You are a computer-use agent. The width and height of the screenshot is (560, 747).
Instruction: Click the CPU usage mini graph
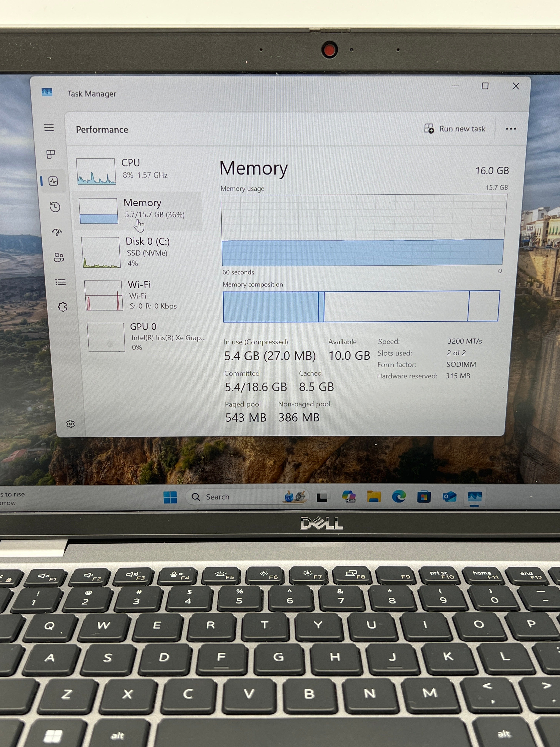coord(96,171)
